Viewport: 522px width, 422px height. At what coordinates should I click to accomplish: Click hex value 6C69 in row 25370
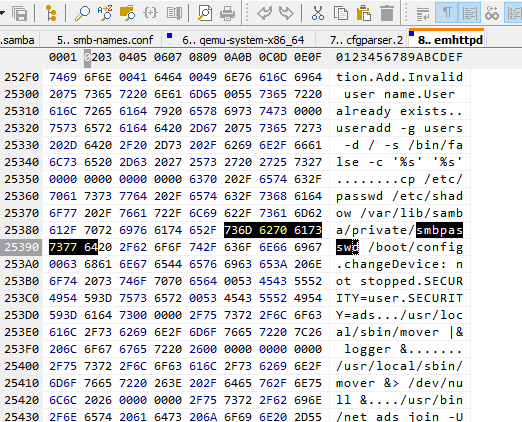203,213
